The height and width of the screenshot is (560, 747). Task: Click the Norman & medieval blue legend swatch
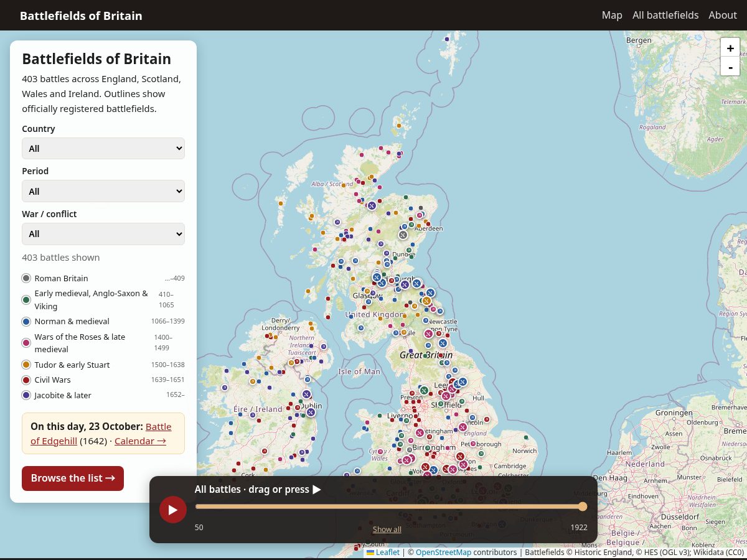[26, 321]
